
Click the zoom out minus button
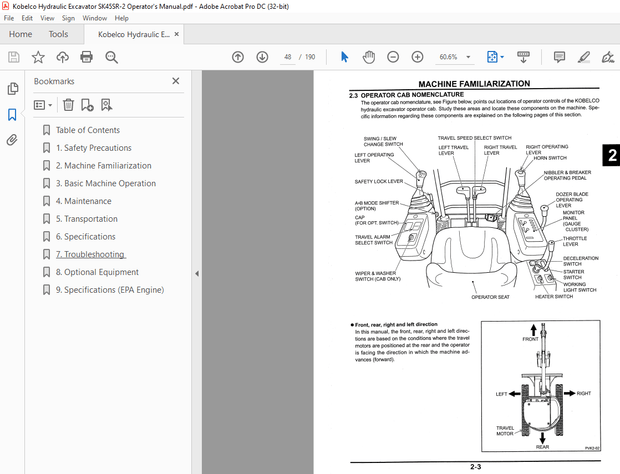click(391, 57)
